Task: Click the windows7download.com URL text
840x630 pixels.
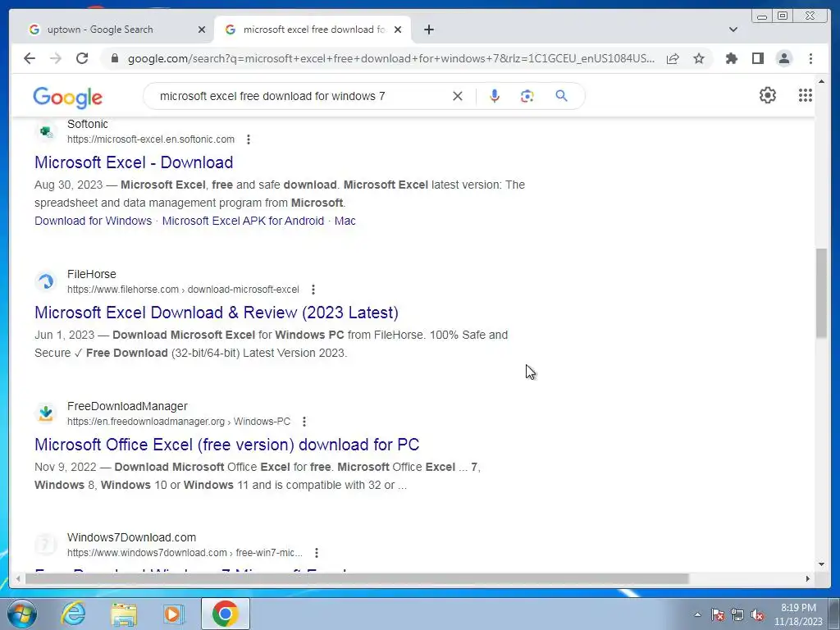Action: (185, 552)
